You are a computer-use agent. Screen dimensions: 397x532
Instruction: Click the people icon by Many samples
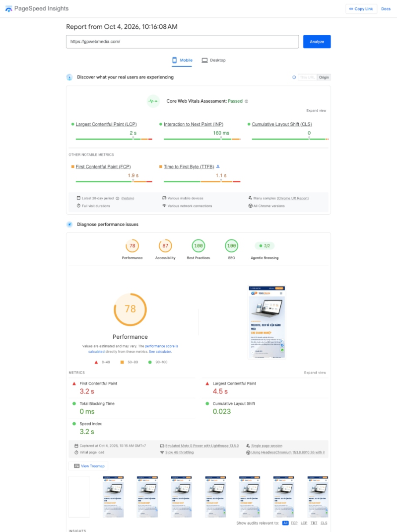point(250,198)
